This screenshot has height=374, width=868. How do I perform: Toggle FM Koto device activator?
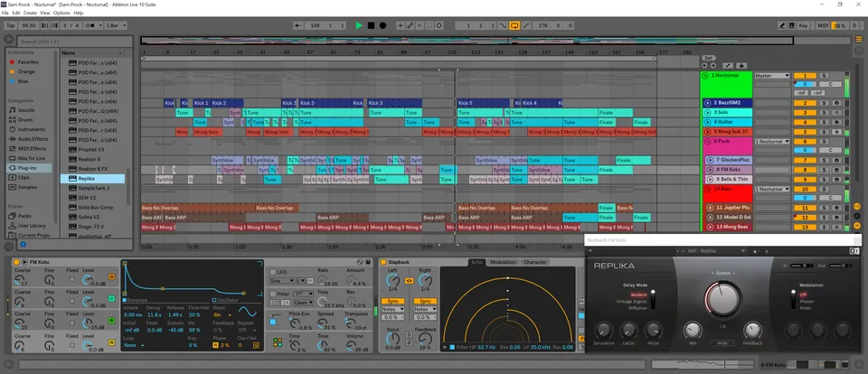tap(16, 262)
